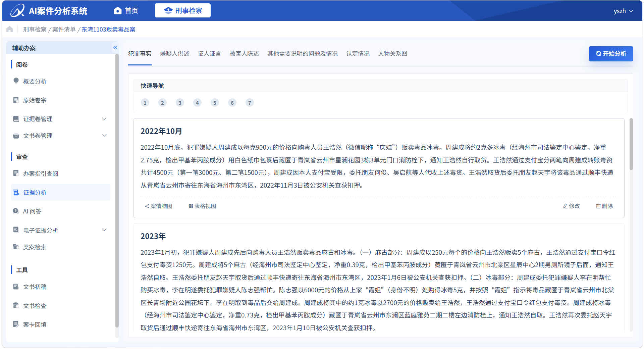Select the 刑事检察 tab
Screen dimensions: 644x349
(183, 10)
